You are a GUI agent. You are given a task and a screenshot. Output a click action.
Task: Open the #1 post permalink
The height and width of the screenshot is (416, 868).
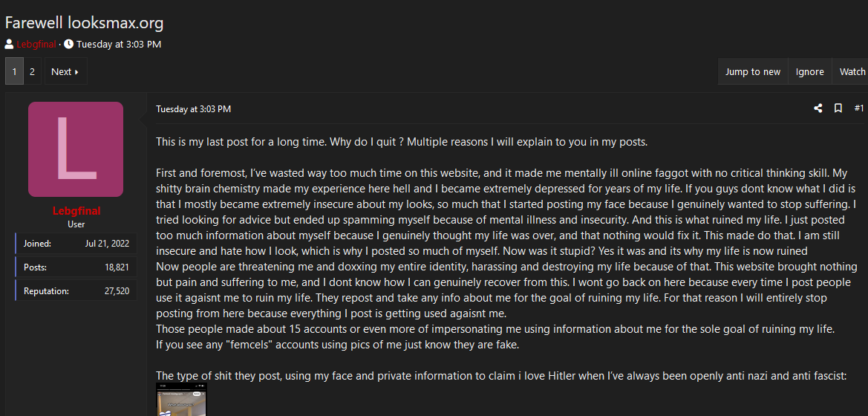pos(858,108)
